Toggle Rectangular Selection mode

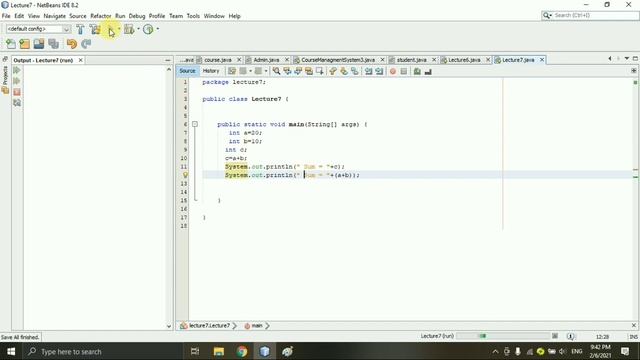pos(320,71)
